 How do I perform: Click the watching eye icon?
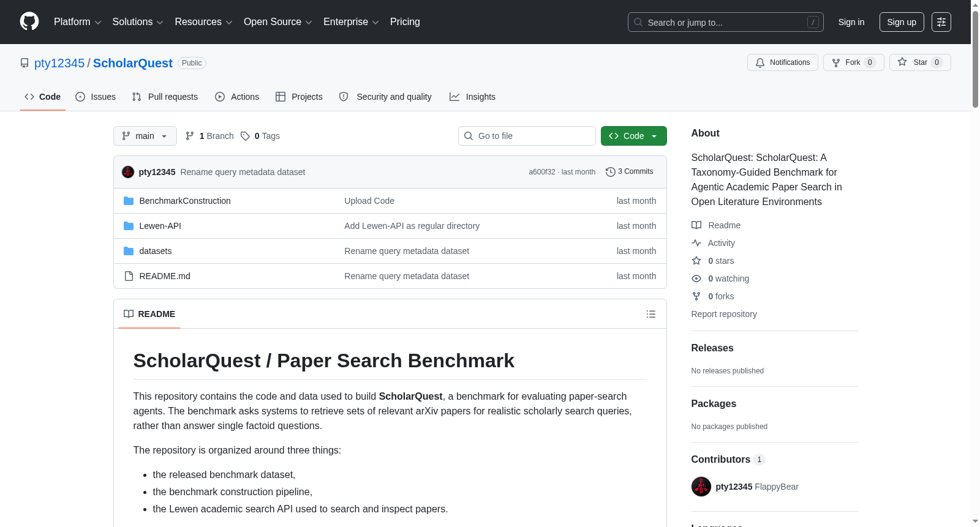[x=696, y=278]
